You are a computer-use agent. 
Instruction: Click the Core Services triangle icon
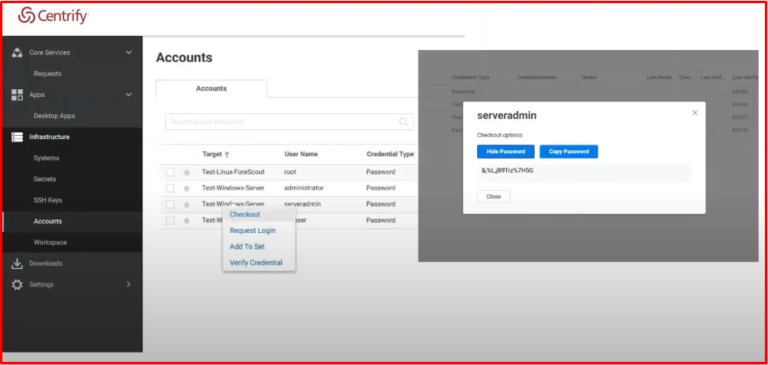[17, 52]
